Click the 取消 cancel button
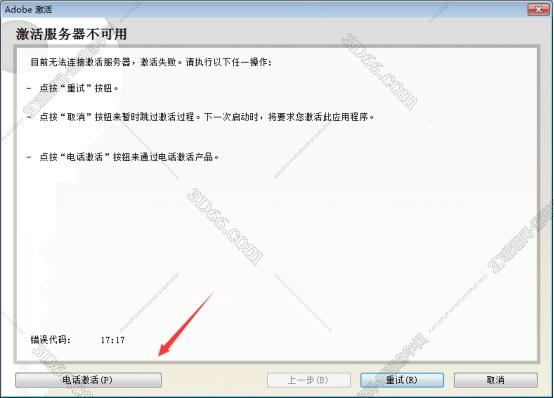Viewport: 554px width, 398px height. pos(495,380)
